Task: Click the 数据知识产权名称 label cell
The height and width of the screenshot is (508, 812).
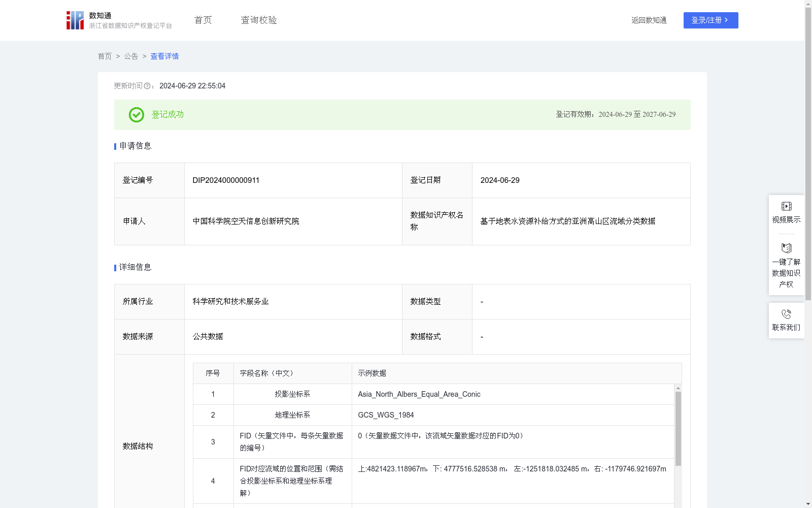Action: (437, 221)
